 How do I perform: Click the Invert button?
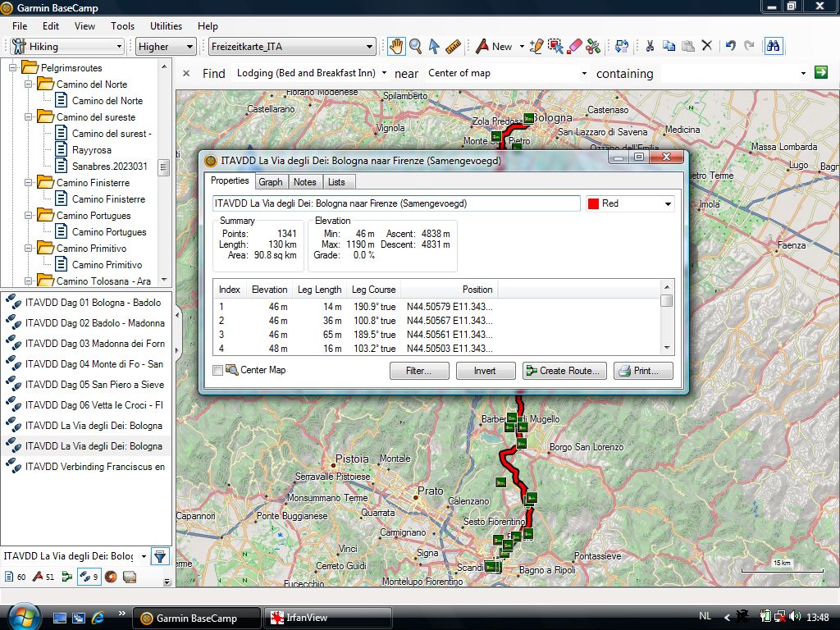pyautogui.click(x=485, y=371)
